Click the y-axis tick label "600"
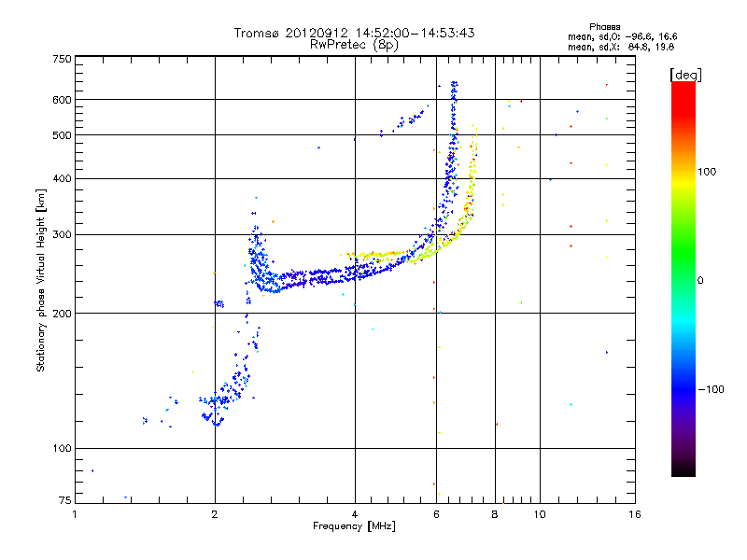The width and height of the screenshot is (747, 560). (63, 100)
